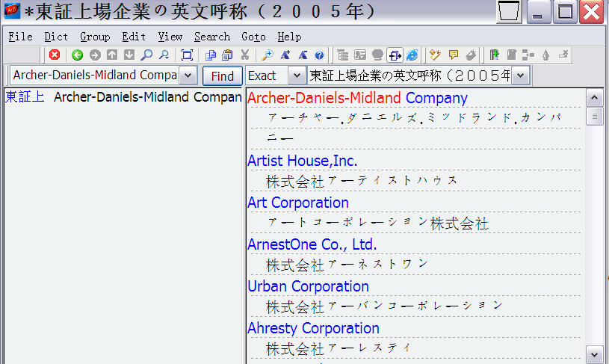The image size is (609, 364).
Task: Click 株式会社アーティストハウス text
Action: pyautogui.click(x=362, y=181)
